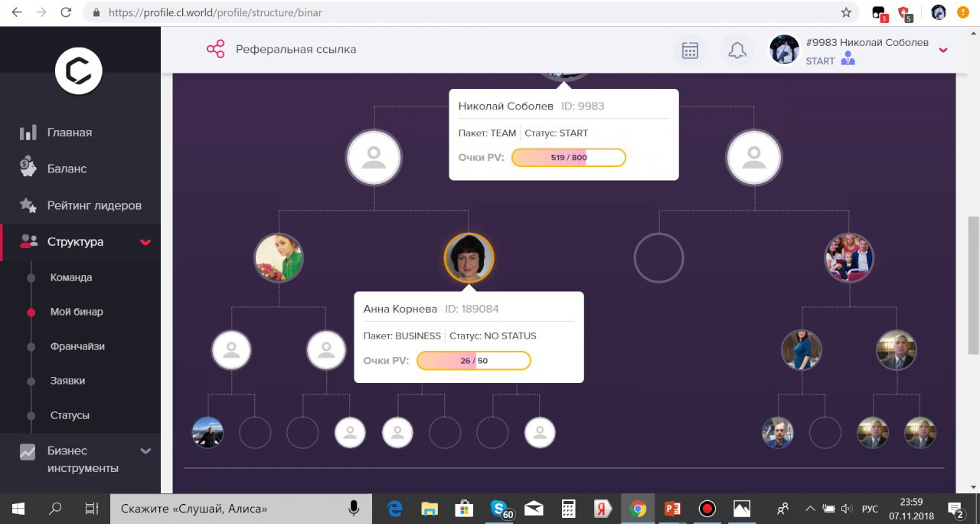Open the taskbar Calculator

click(568, 508)
